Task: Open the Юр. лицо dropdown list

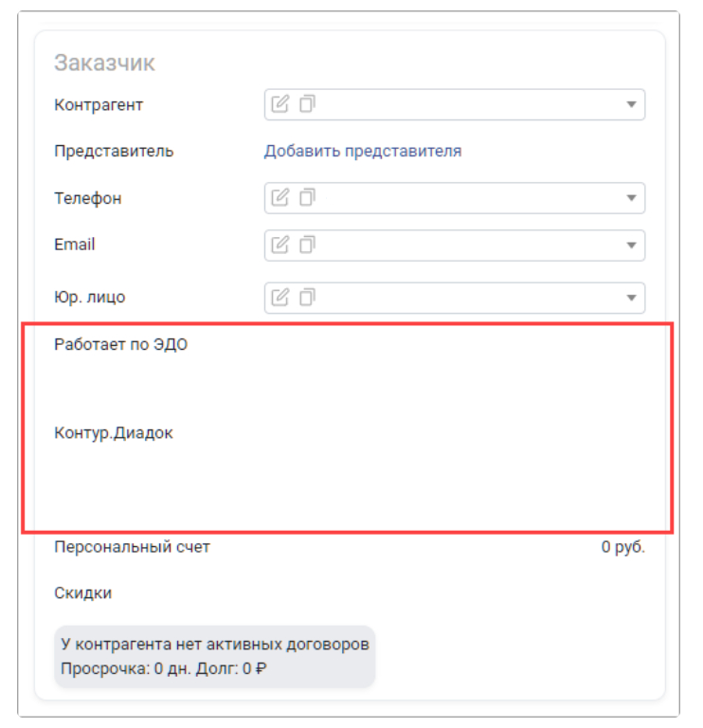Action: (x=632, y=299)
